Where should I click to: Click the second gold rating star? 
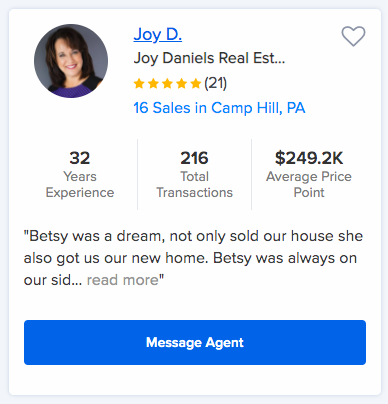tap(153, 83)
